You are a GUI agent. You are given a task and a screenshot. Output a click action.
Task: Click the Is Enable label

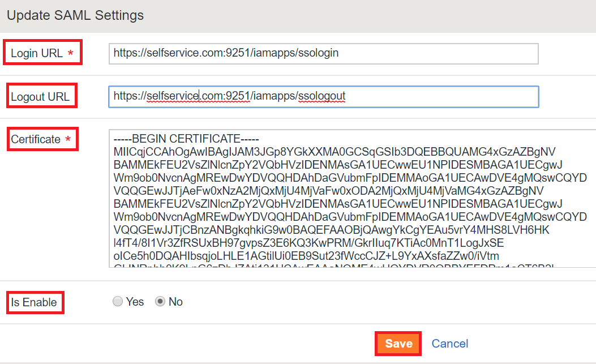point(34,302)
